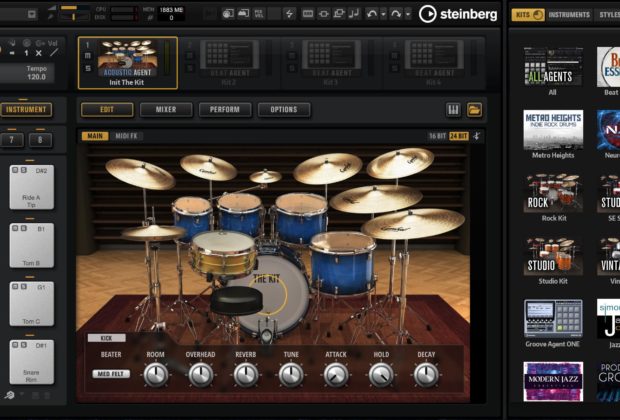
Task: Click the FIX VEL toolbar icon
Action: pos(259,14)
